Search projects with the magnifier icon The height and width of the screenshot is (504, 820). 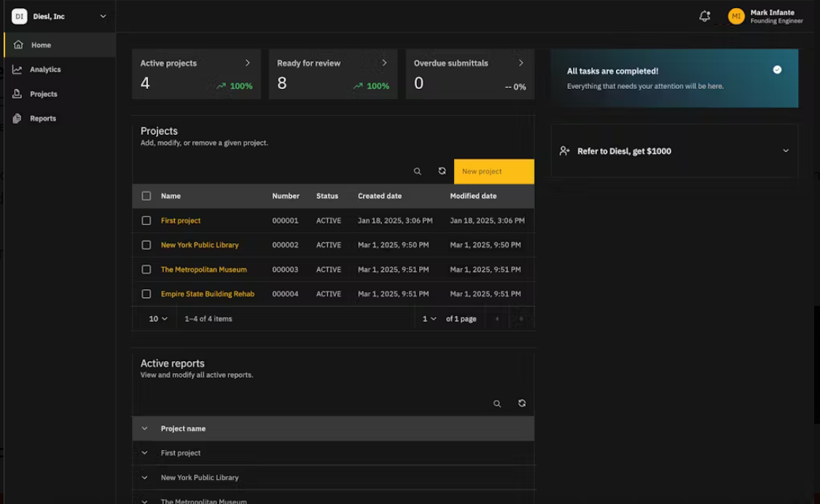418,171
